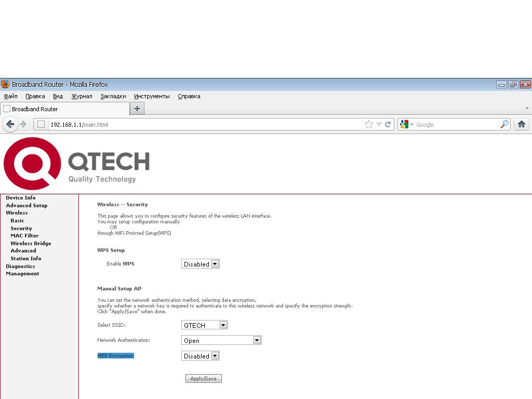Viewport: 532px width, 399px height.
Task: Expand the WEP Encryption dropdown
Action: [201, 356]
